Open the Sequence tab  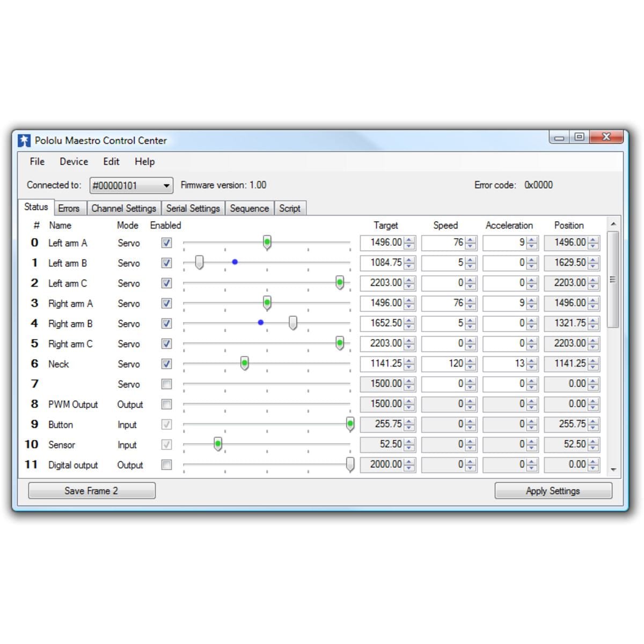coord(249,208)
